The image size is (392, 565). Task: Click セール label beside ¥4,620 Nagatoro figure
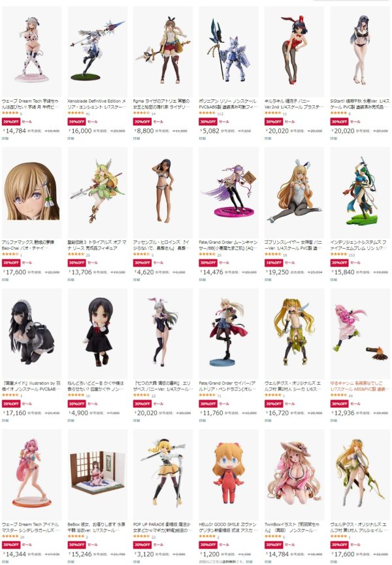pos(158,263)
